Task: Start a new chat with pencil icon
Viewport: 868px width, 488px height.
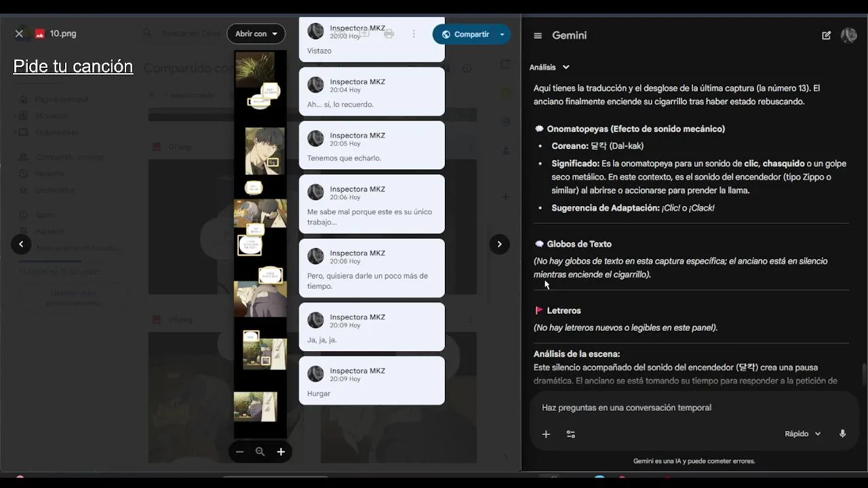Action: click(826, 35)
